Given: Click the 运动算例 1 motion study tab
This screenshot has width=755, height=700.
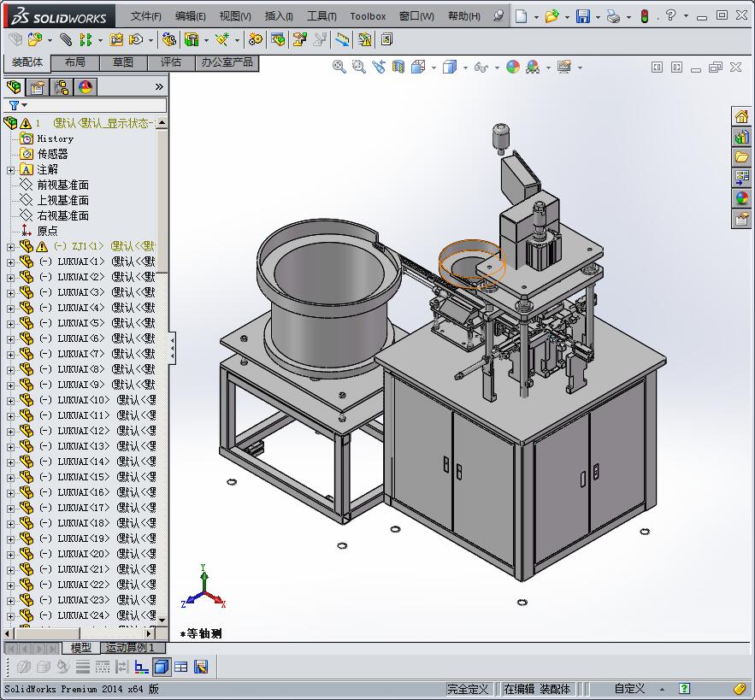Looking at the screenshot, I should [x=130, y=648].
